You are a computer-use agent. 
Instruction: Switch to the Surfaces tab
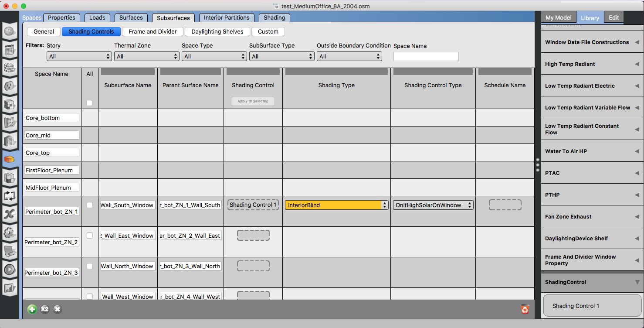point(131,17)
